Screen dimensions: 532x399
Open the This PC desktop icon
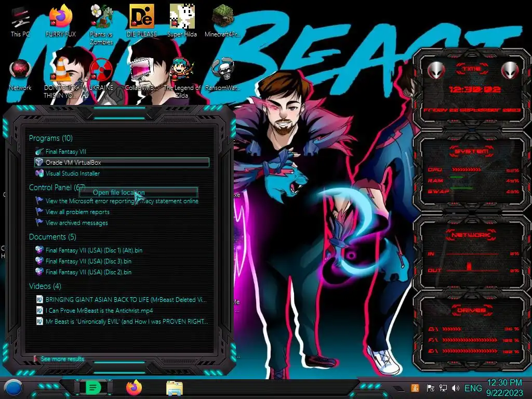pyautogui.click(x=20, y=22)
